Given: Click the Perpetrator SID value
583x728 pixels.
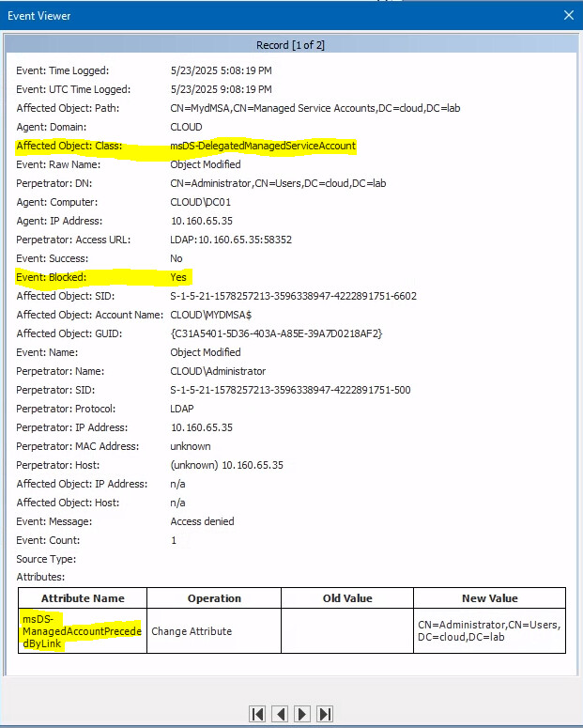Looking at the screenshot, I should click(290, 390).
